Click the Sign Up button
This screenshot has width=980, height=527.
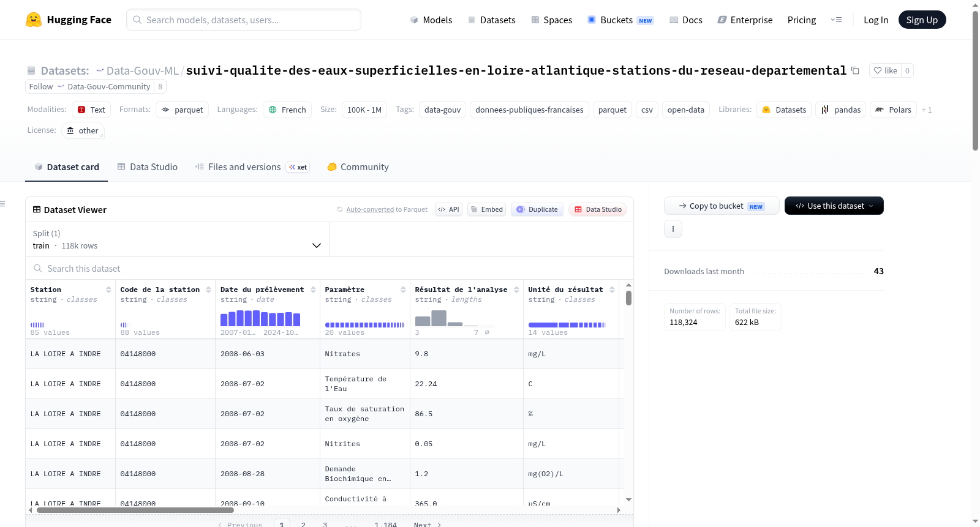click(922, 20)
